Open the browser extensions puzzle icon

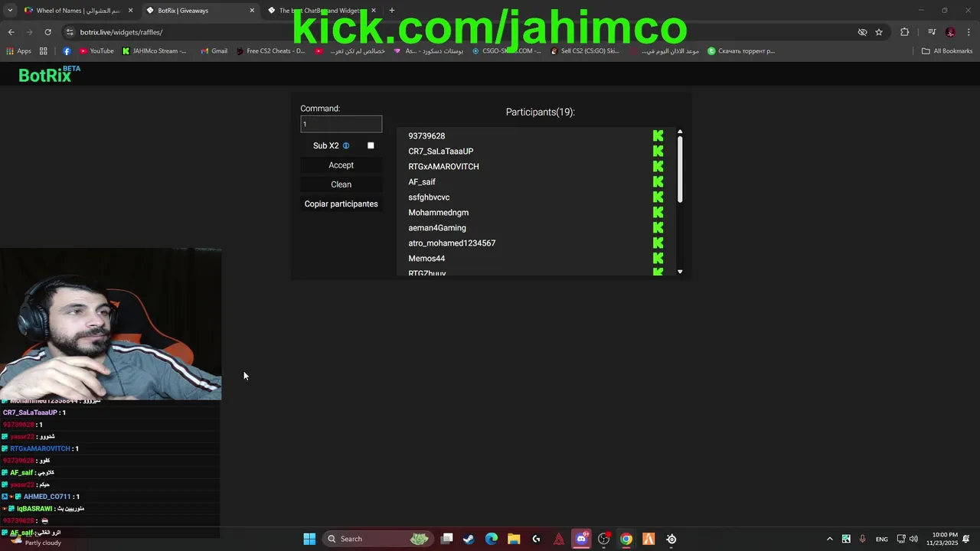(x=905, y=32)
